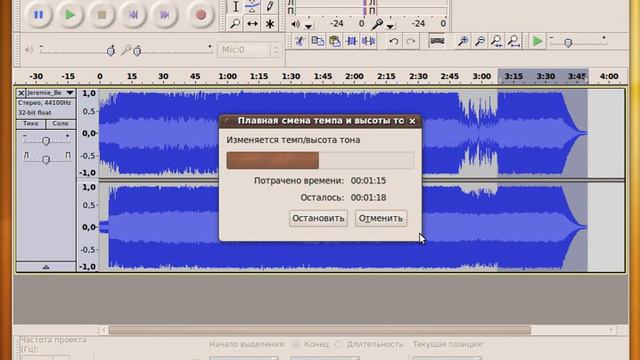Click the Zoom Out magnifier icon
Screen dimensions: 640x360
[x=480, y=41]
